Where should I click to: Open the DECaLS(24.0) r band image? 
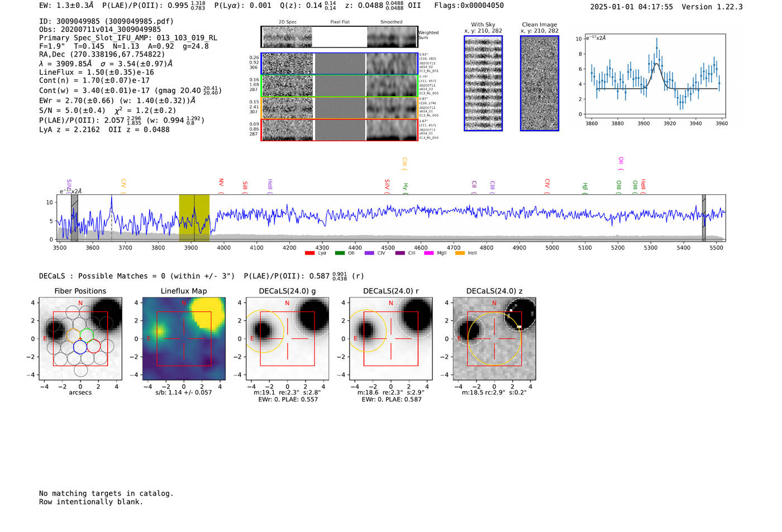pyautogui.click(x=391, y=339)
